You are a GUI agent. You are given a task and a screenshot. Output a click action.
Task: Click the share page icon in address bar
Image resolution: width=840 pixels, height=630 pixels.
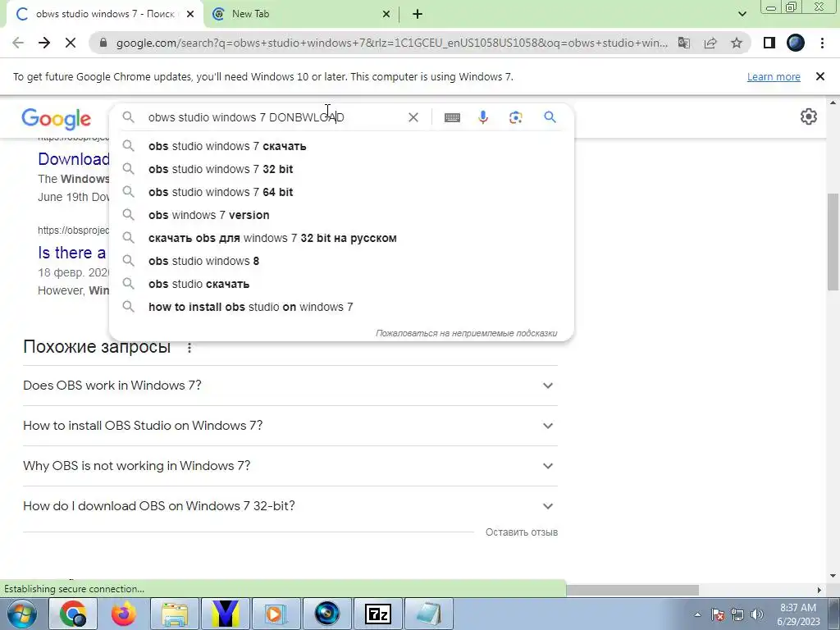710,43
